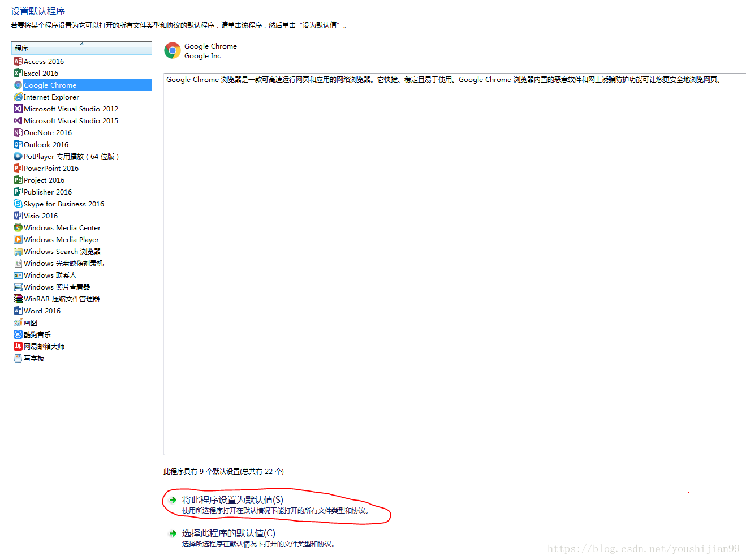Select 网易邮箱大师 entry in list
This screenshot has height=560, width=746.
(44, 346)
